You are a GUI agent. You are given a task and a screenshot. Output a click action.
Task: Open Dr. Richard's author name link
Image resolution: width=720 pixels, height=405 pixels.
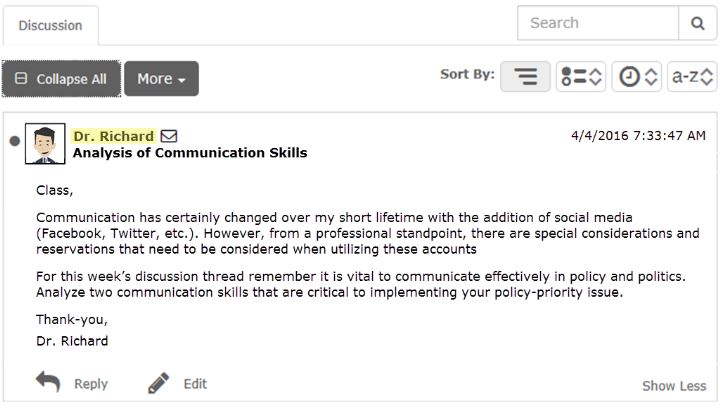pos(114,136)
